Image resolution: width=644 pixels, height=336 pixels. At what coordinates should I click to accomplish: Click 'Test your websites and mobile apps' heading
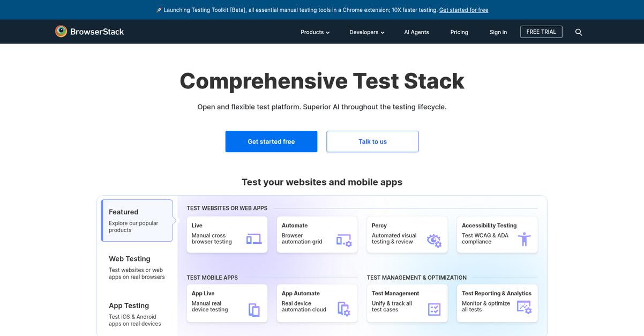tap(322, 182)
